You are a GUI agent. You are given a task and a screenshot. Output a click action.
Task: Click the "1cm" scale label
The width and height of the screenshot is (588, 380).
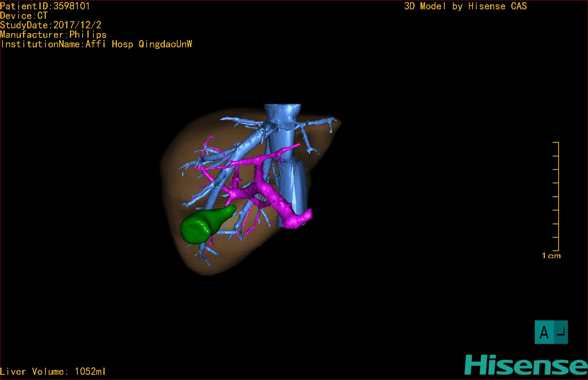point(551,256)
